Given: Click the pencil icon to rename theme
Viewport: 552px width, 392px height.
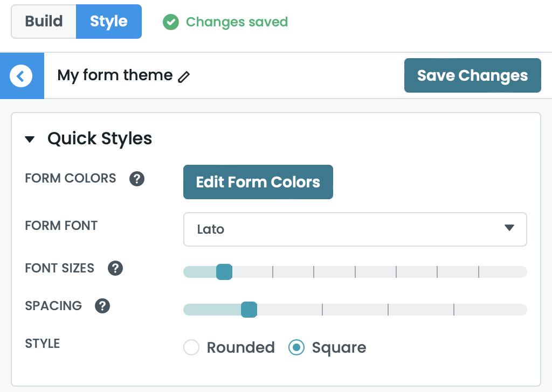Looking at the screenshot, I should tap(184, 76).
